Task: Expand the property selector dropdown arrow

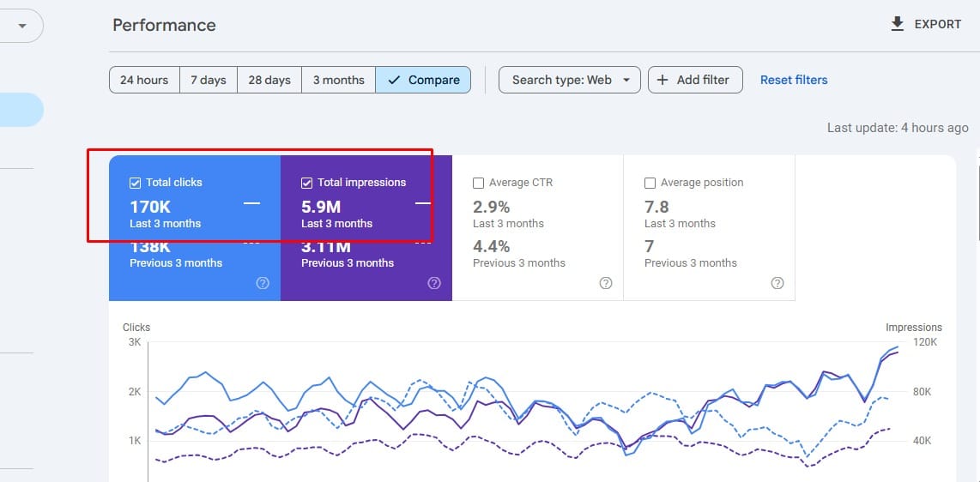Action: [22, 26]
